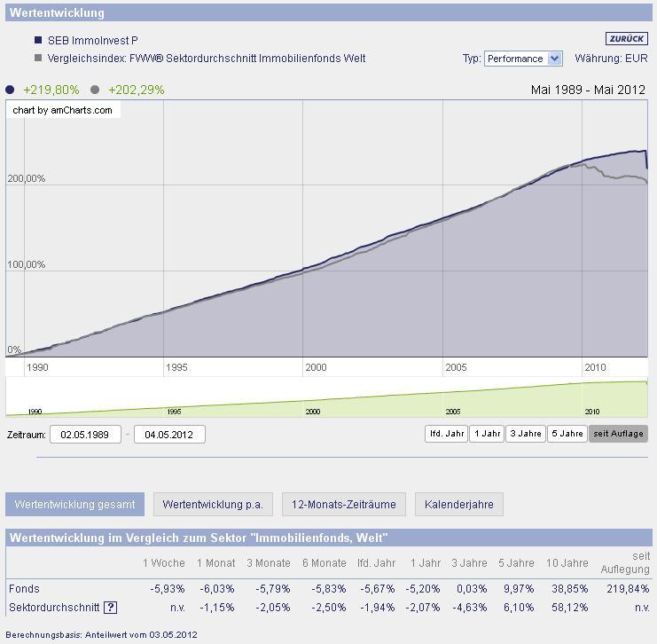Select the lfd. Jahr period button
This screenshot has height=644, width=657.
[446, 434]
